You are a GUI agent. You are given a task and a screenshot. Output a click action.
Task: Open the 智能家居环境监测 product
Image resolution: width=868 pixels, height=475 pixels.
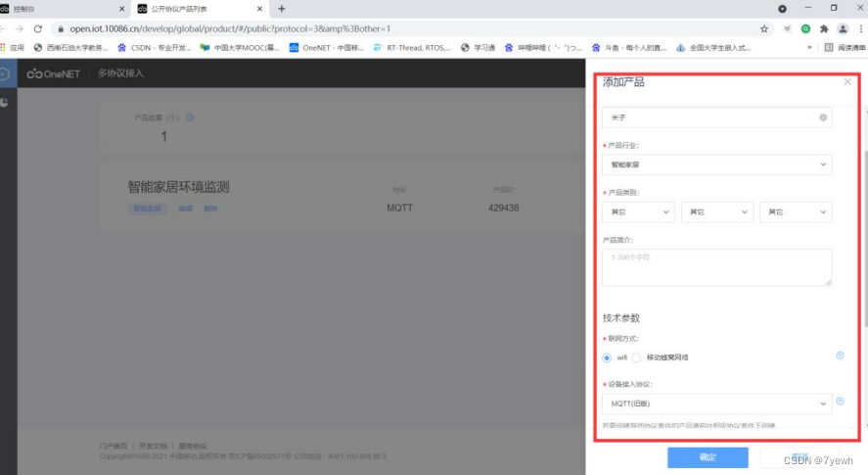178,187
